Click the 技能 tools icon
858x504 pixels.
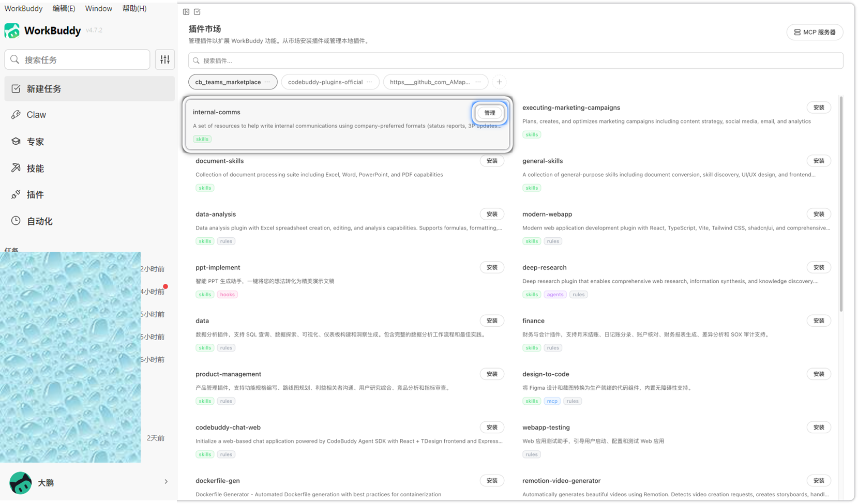16,168
